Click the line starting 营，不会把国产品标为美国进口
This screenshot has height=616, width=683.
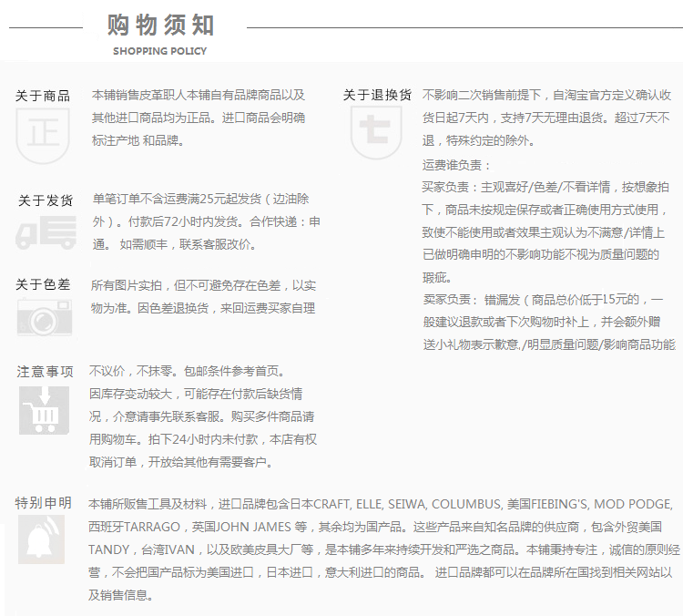[381, 572]
